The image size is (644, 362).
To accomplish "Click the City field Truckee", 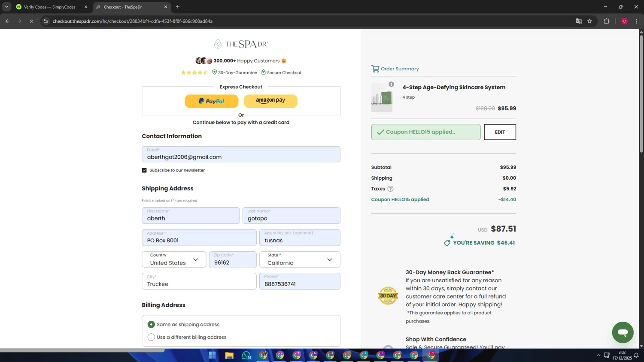I will [x=199, y=281].
